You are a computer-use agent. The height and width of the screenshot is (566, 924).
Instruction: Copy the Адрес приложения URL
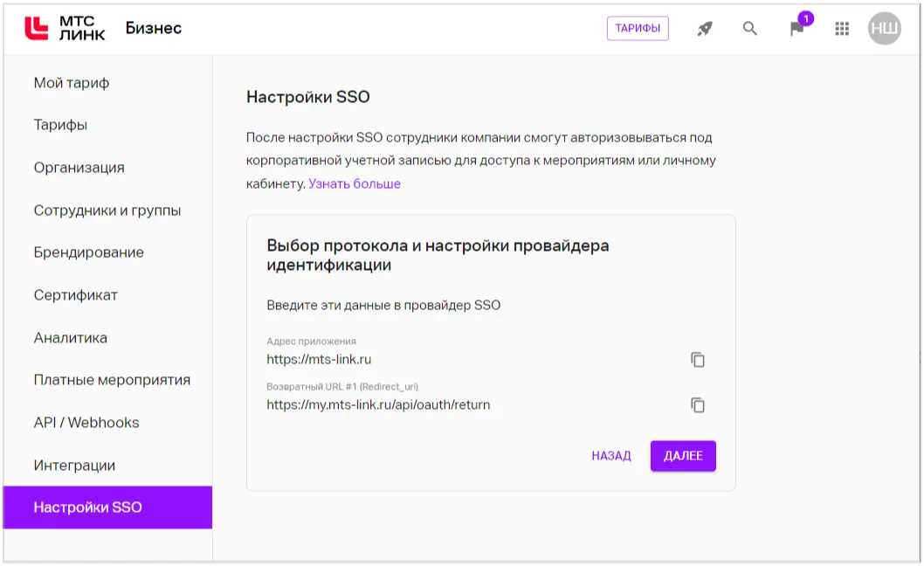click(697, 358)
